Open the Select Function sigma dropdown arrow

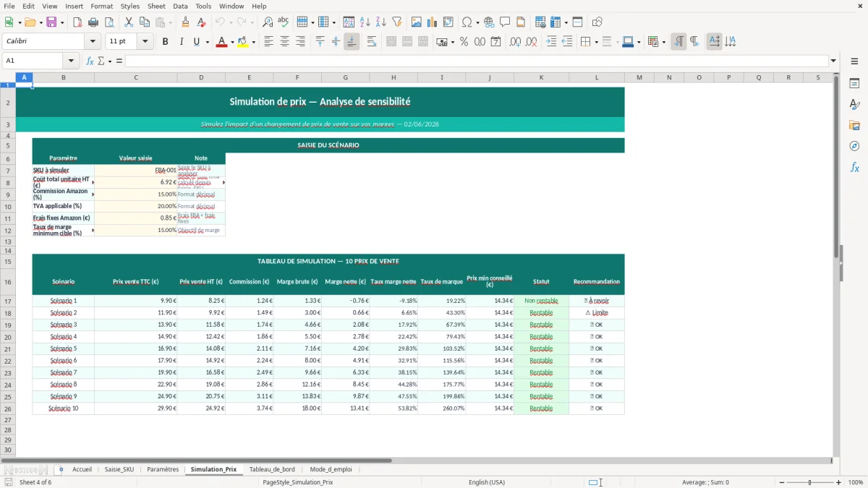pyautogui.click(x=109, y=61)
